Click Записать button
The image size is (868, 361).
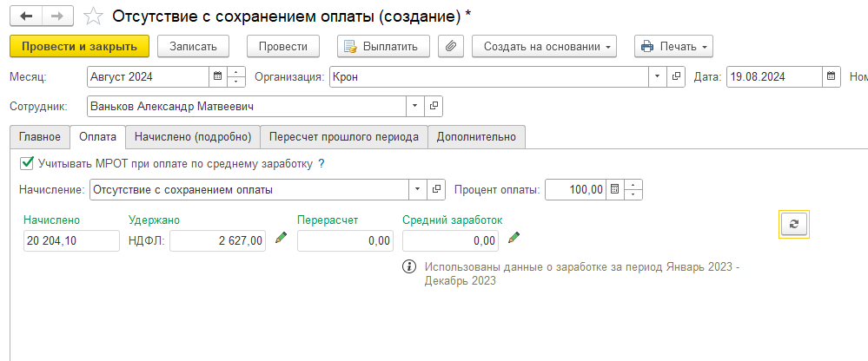tap(193, 47)
